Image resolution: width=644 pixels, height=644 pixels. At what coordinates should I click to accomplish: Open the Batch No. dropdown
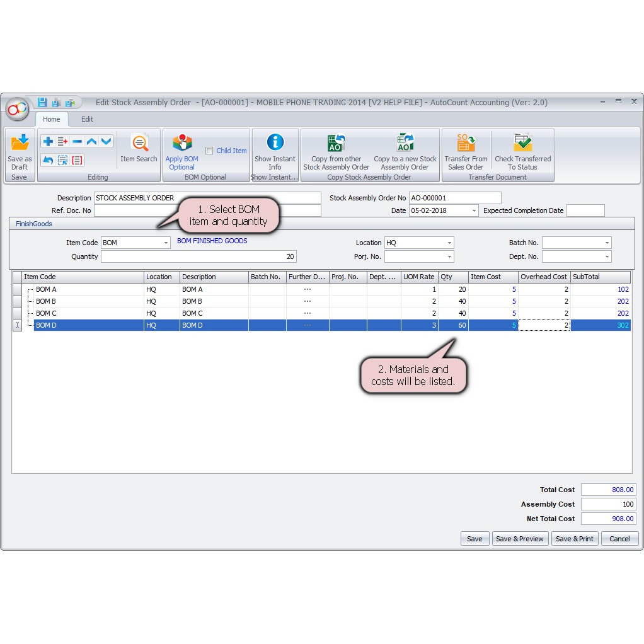point(607,243)
